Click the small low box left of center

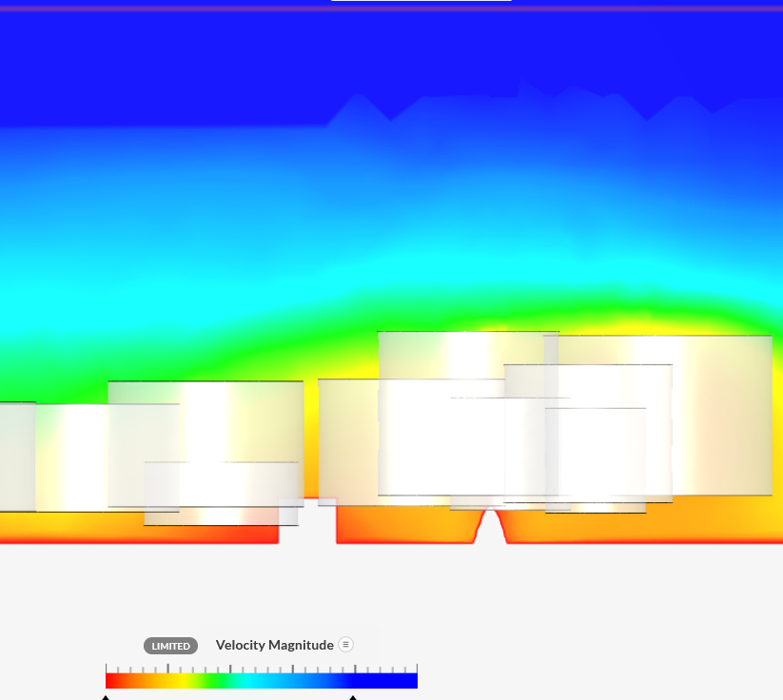click(221, 493)
